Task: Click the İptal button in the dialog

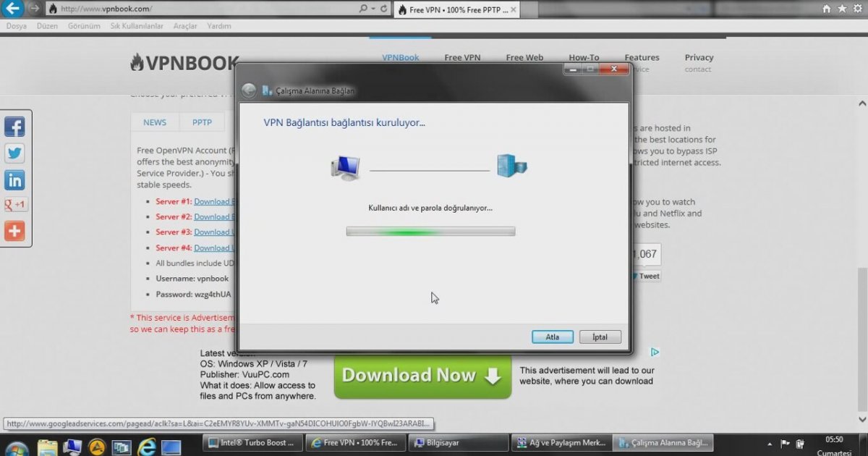Action: [x=600, y=337]
